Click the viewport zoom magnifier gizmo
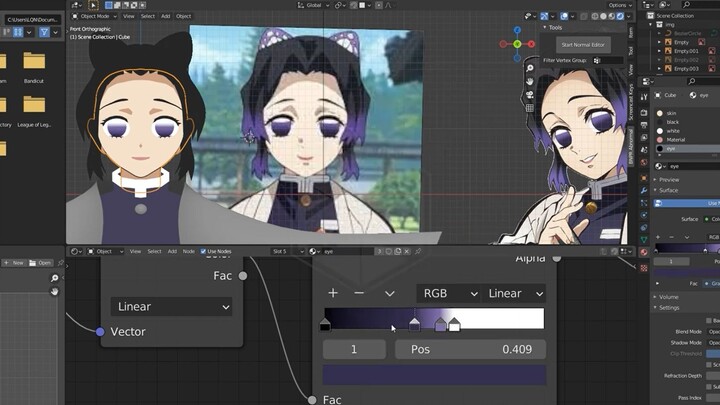This screenshot has height=405, width=720. [530, 68]
